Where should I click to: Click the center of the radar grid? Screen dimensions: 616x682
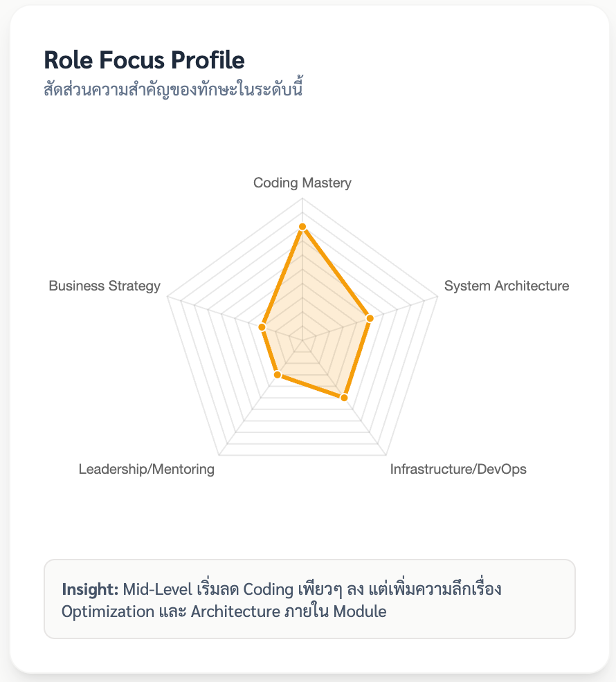(302, 340)
